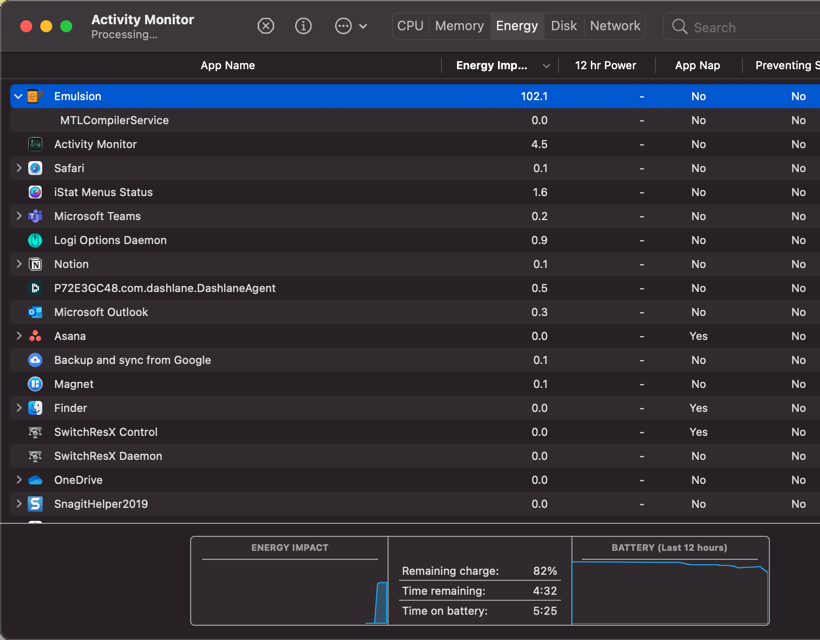Sort by 12 hr Power column header
This screenshot has width=820, height=640.
click(x=606, y=65)
